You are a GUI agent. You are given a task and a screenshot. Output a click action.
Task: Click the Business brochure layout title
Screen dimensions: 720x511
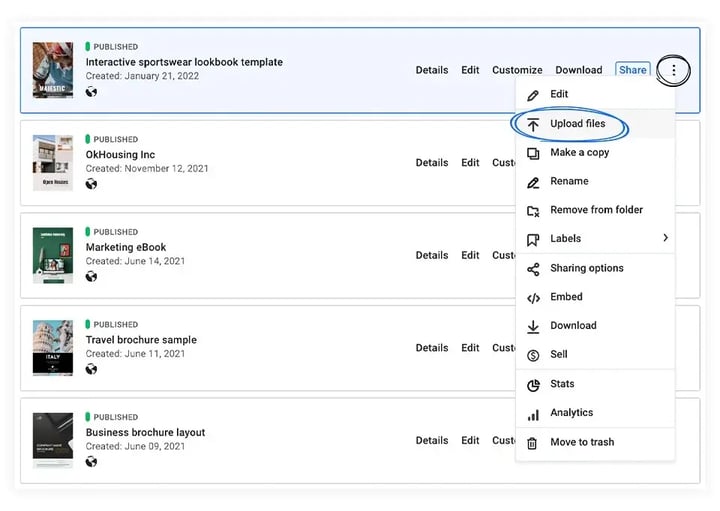145,432
